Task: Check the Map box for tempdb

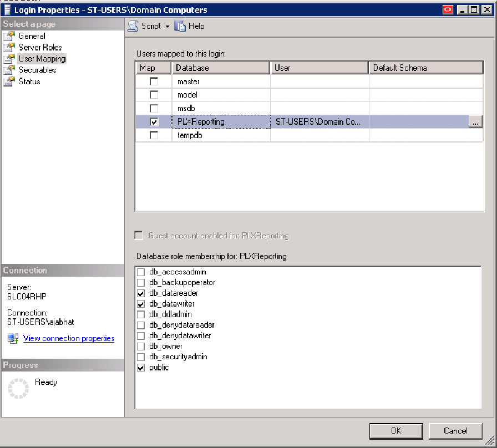Action: 154,135
